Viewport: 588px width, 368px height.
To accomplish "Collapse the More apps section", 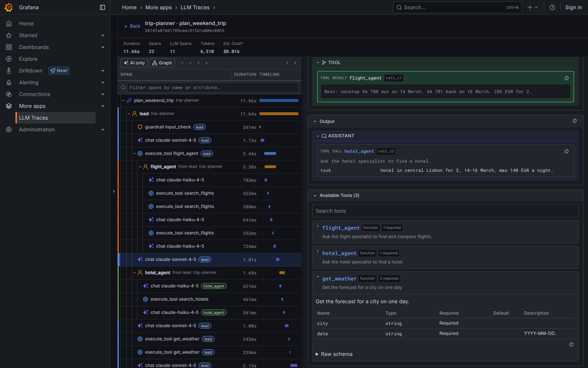I will pos(103,106).
